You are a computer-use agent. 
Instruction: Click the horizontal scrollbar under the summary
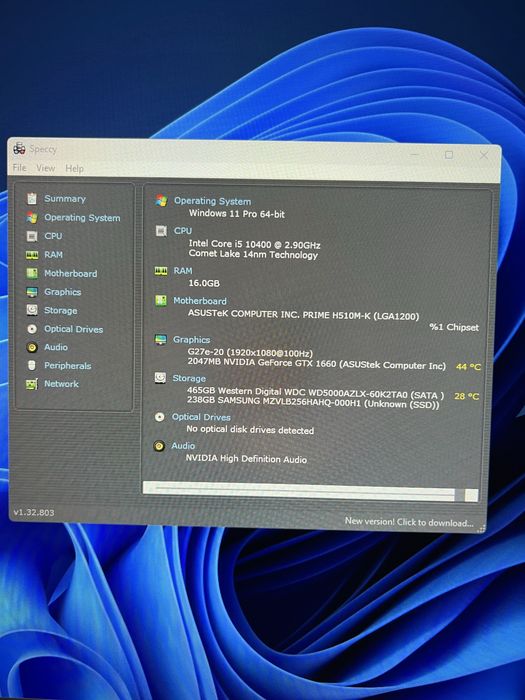point(310,492)
